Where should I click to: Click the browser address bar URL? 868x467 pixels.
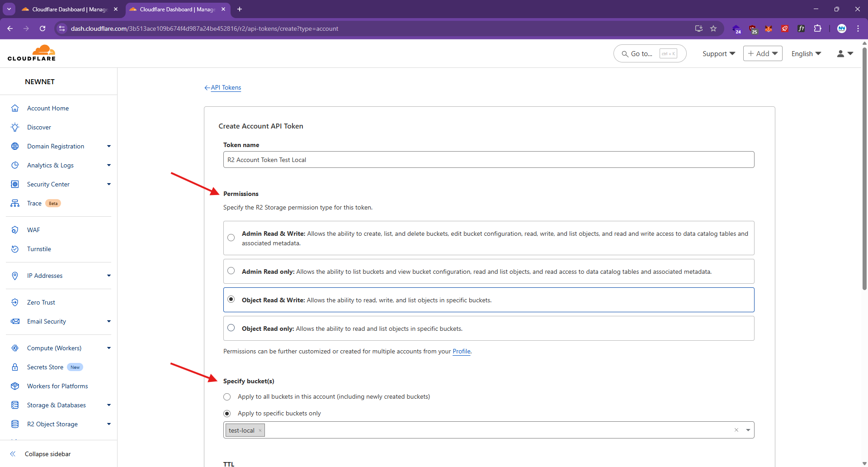[204, 29]
